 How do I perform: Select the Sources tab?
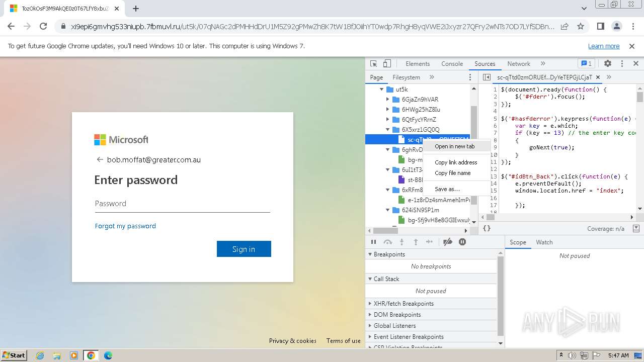pyautogui.click(x=485, y=64)
